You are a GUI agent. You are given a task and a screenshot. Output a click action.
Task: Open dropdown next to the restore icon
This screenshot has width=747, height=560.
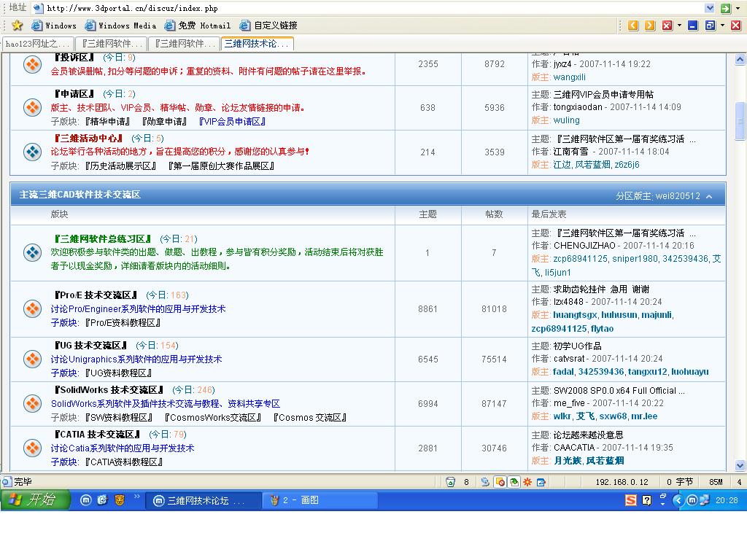click(x=723, y=26)
